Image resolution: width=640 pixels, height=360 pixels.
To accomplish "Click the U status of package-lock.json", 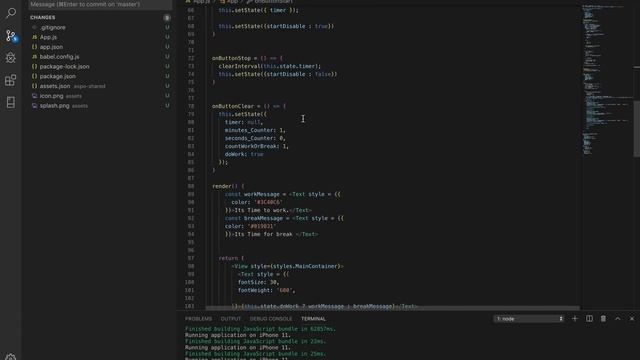I will pyautogui.click(x=167, y=67).
